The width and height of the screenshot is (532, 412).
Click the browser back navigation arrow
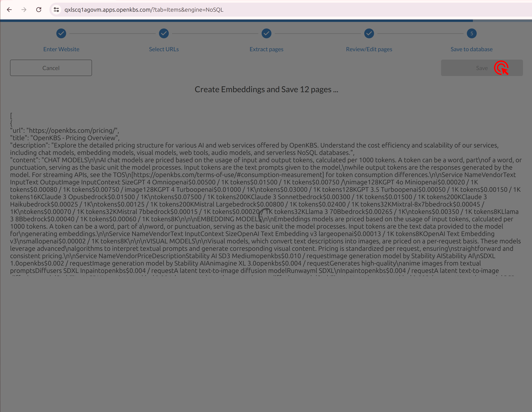pyautogui.click(x=9, y=9)
